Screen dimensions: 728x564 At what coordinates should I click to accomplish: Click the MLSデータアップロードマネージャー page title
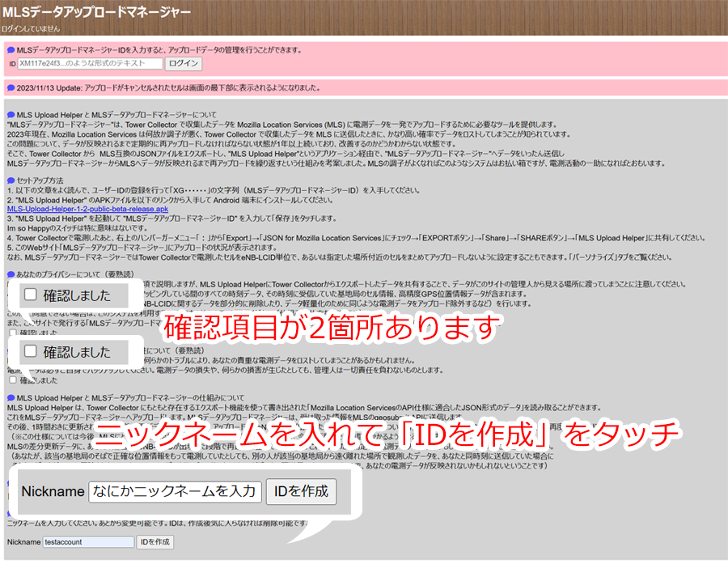97,12
